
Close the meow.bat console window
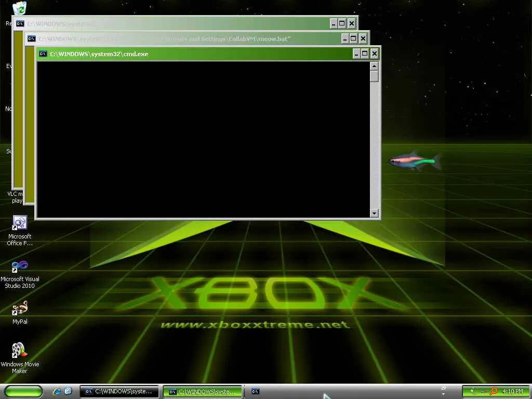[363, 38]
